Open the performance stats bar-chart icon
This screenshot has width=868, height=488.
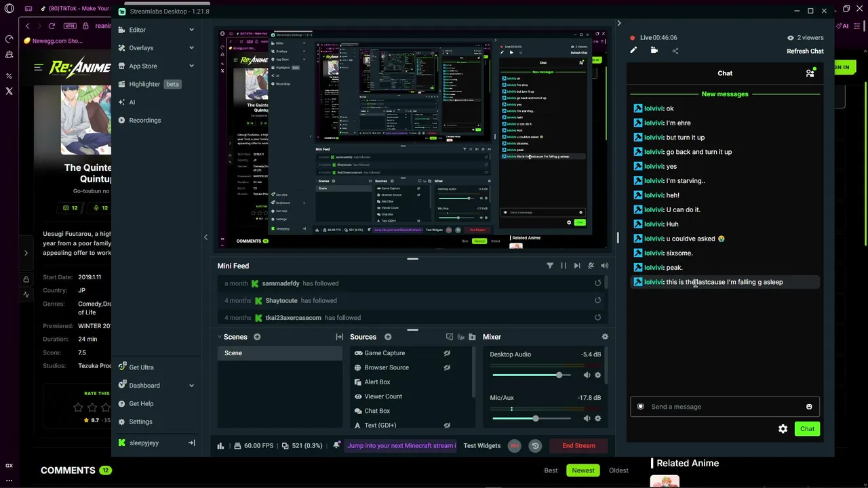220,446
